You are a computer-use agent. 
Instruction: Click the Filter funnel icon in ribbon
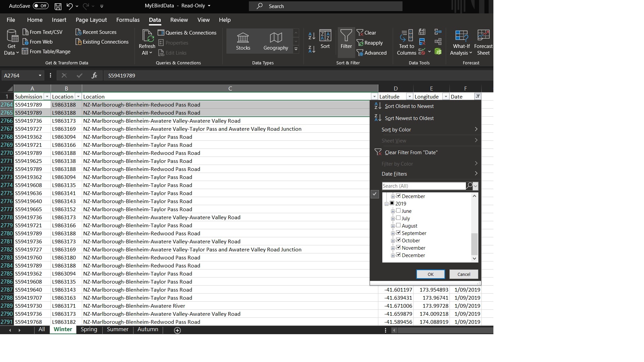[x=346, y=40]
